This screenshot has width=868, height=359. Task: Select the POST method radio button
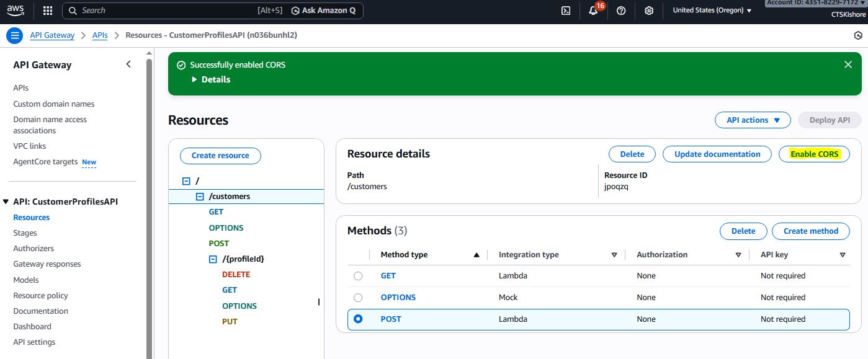click(x=358, y=319)
